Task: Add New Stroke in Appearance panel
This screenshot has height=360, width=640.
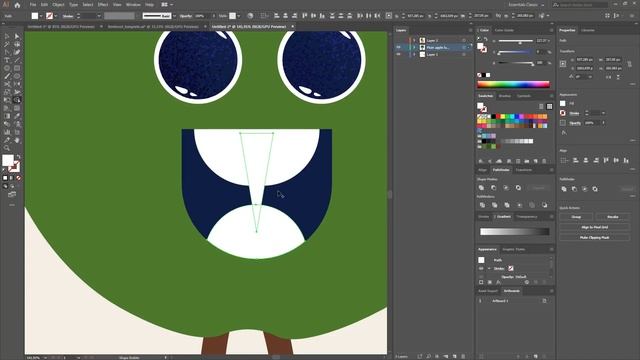Action: click(481, 282)
